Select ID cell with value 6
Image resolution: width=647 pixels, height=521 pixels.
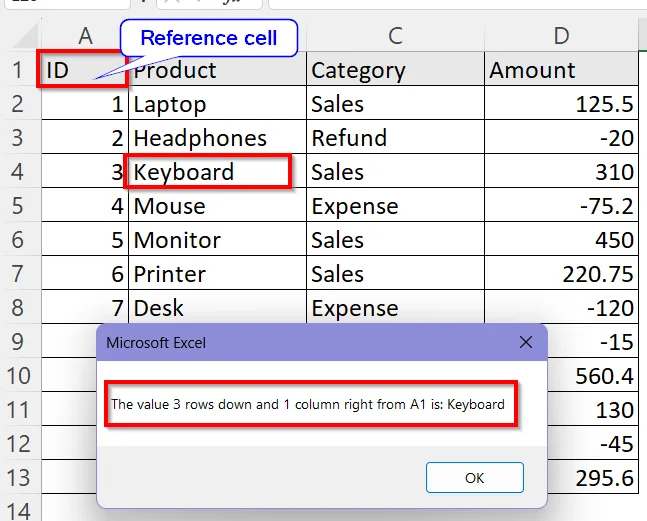click(x=85, y=273)
